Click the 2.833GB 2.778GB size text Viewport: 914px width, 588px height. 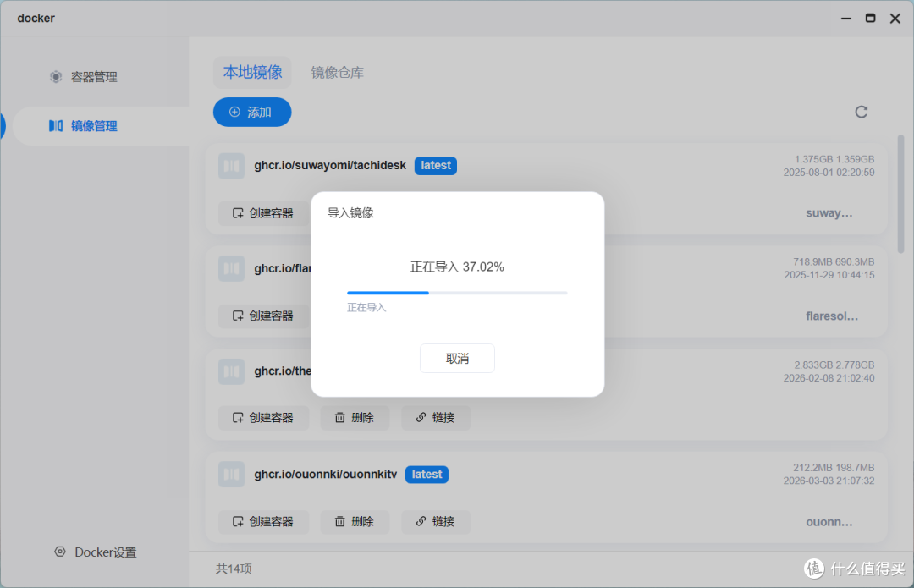point(834,365)
